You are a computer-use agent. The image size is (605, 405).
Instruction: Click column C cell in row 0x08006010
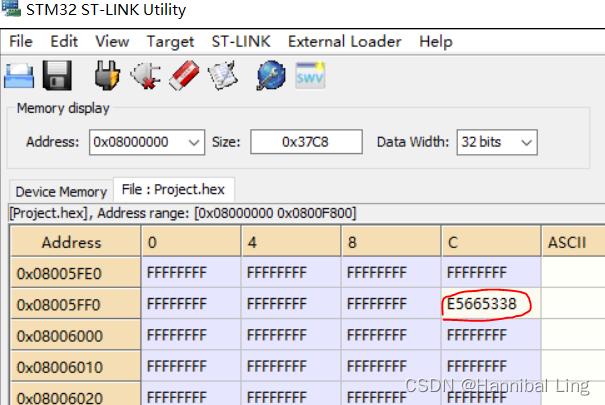click(x=491, y=366)
